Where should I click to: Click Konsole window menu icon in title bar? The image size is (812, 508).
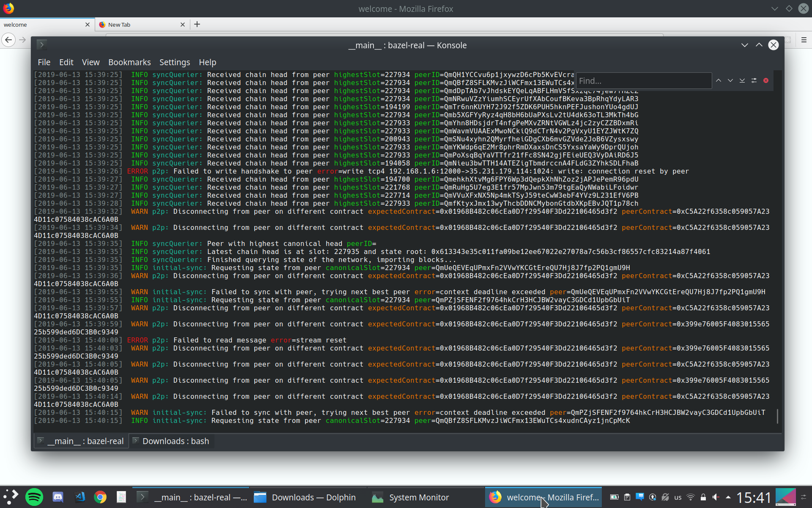41,45
